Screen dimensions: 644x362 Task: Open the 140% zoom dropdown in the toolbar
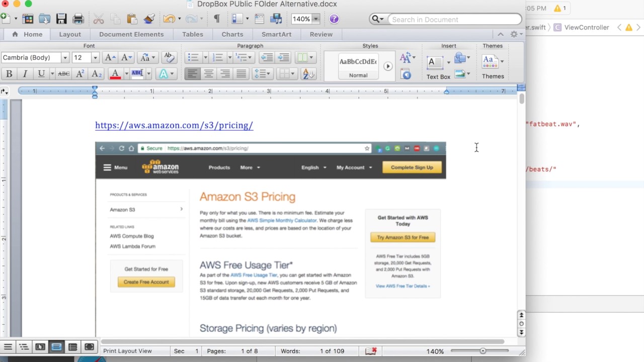tap(316, 19)
